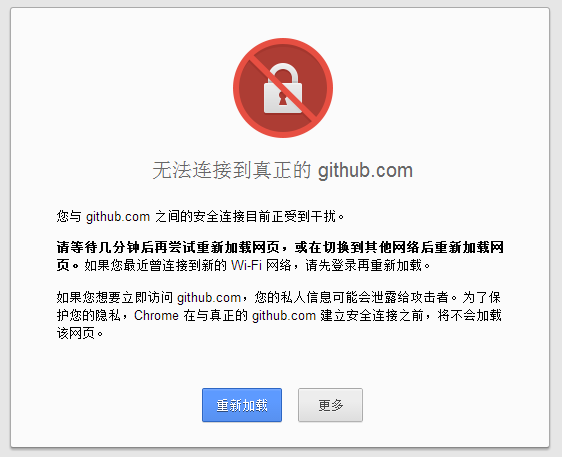Click the heading 无法连接到真正的 github.com

(283, 170)
